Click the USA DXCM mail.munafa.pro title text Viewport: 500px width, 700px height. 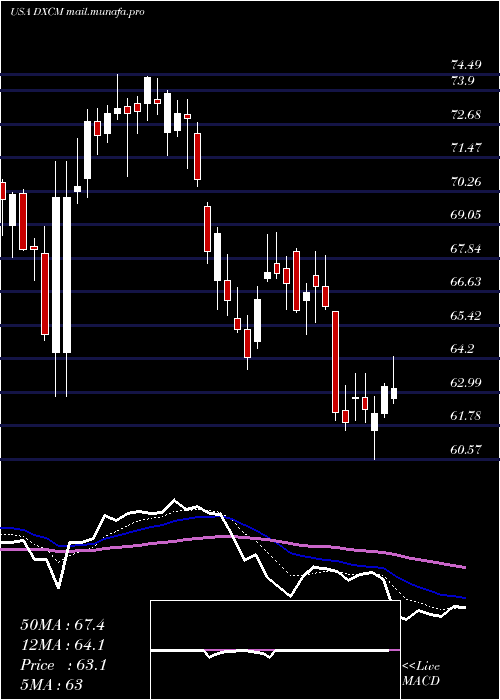77,12
